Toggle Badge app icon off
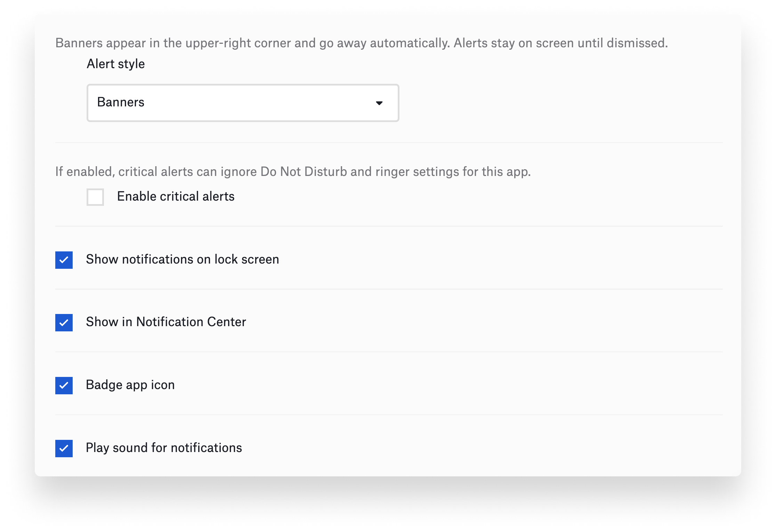The height and width of the screenshot is (532, 776). coord(64,386)
